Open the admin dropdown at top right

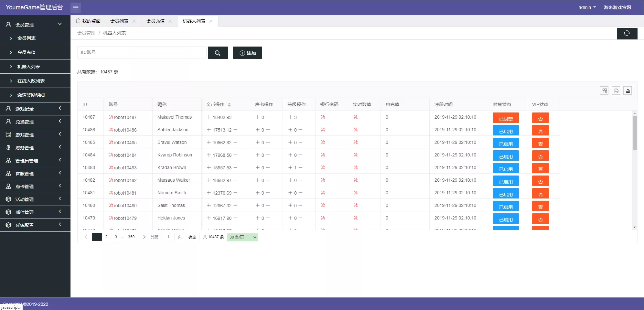[587, 7]
